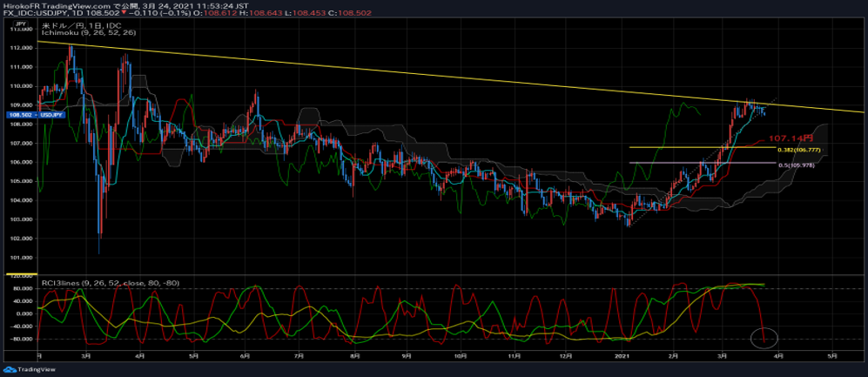Click the 112.000 price axis label

(x=19, y=48)
